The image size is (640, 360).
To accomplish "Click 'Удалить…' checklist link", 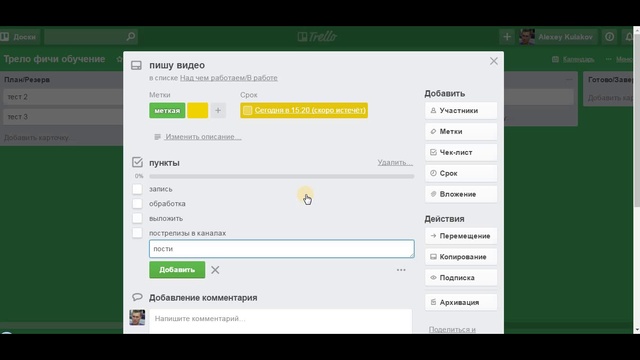I will pos(395,162).
